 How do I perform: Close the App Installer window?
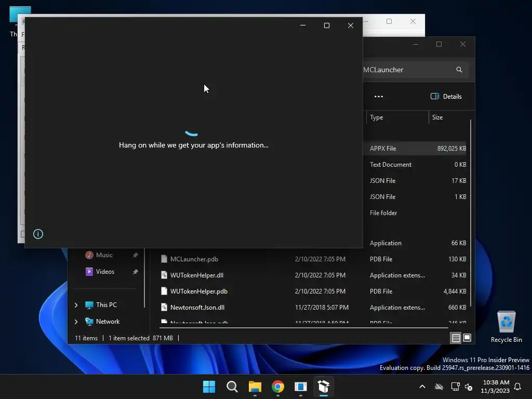click(x=351, y=25)
